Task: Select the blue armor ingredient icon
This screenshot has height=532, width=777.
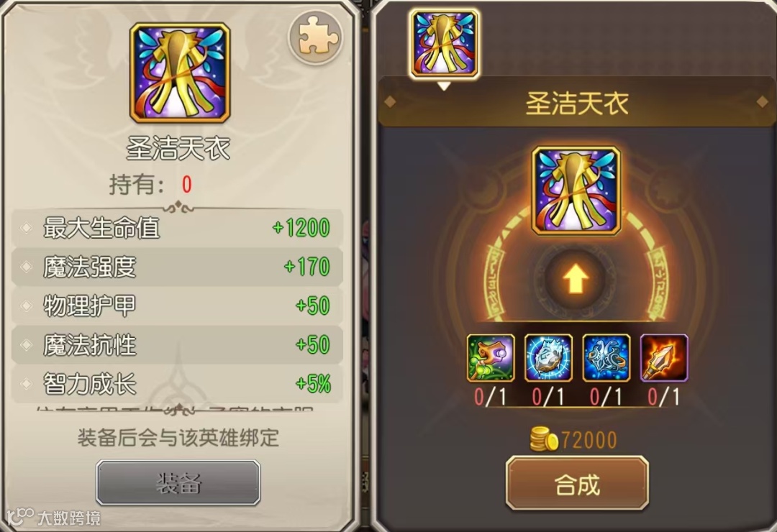Action: click(x=606, y=357)
